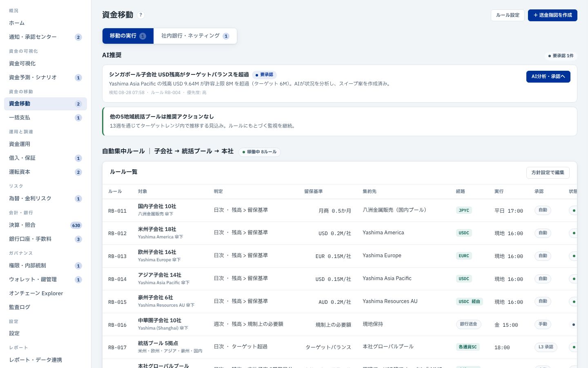Click rule ID RB-013

click(x=117, y=256)
